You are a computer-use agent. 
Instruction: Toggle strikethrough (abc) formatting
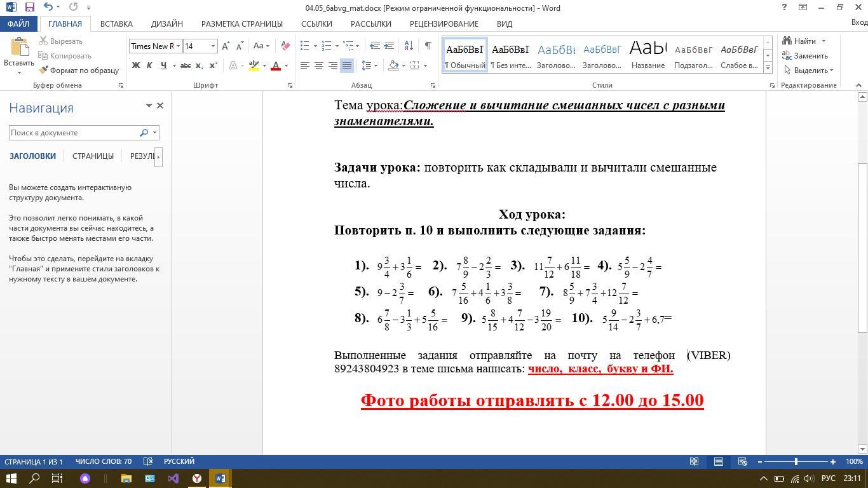point(185,65)
